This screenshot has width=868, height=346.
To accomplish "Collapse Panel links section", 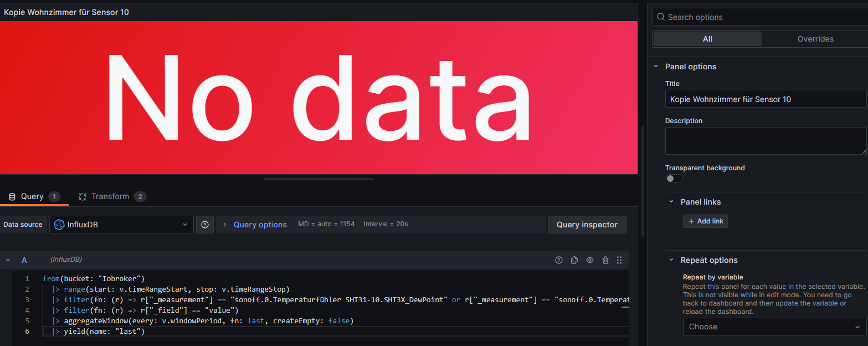I will [x=671, y=202].
